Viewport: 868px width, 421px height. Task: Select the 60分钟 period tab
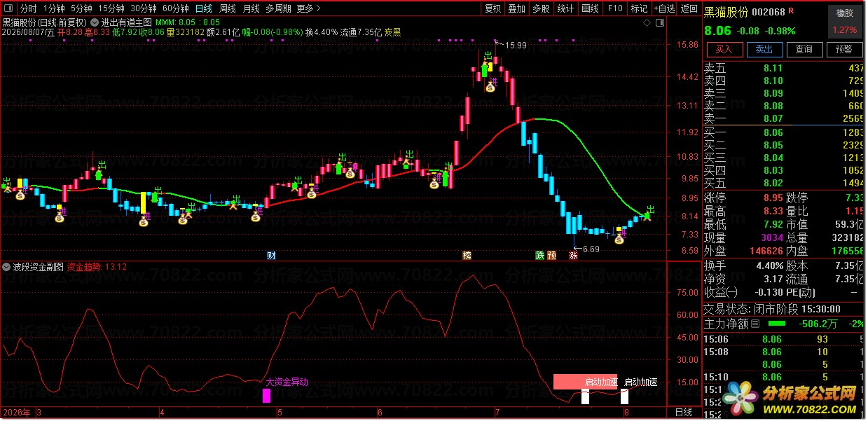point(176,8)
